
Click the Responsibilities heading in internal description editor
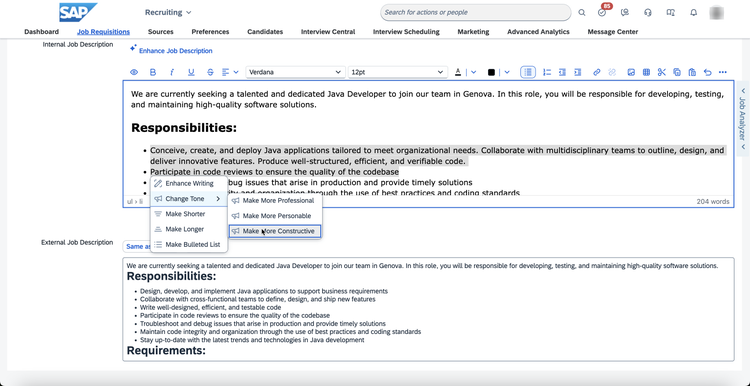tap(184, 128)
